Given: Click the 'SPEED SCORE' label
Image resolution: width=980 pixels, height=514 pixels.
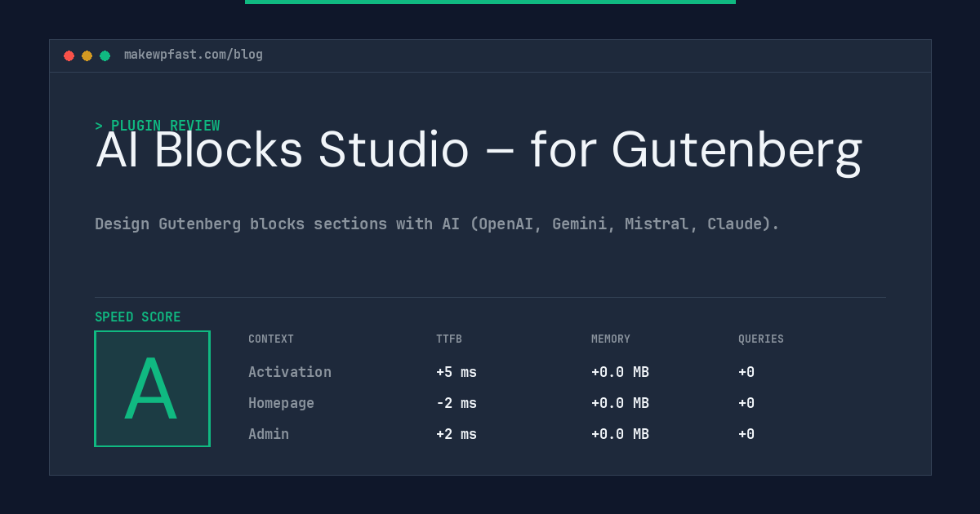Looking at the screenshot, I should pyautogui.click(x=138, y=317).
